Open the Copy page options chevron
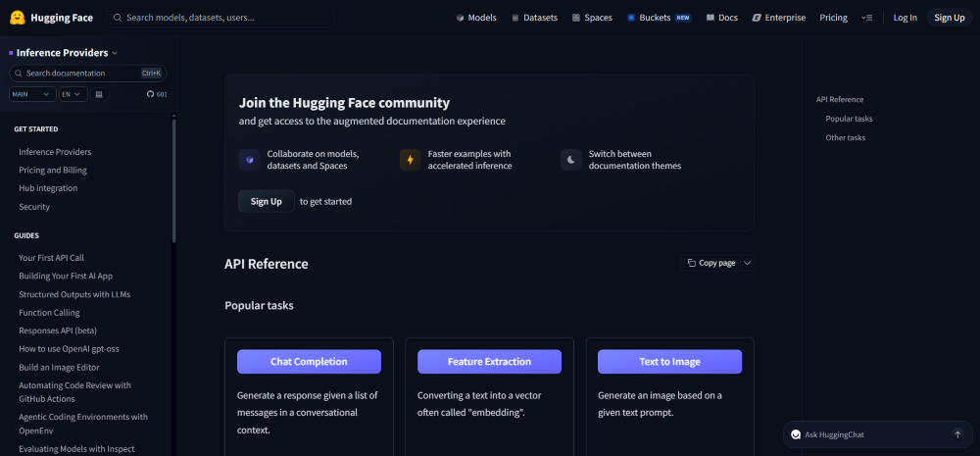This screenshot has width=980, height=456. [x=748, y=263]
